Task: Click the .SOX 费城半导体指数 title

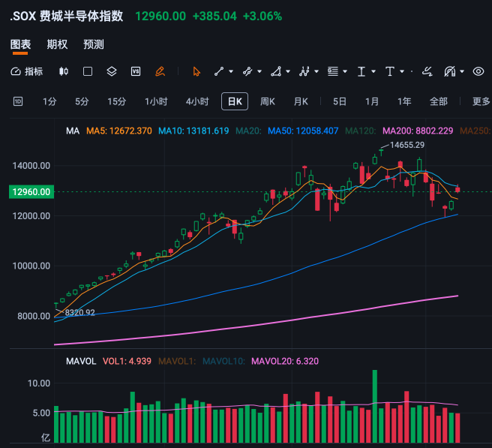Action: pyautogui.click(x=66, y=16)
